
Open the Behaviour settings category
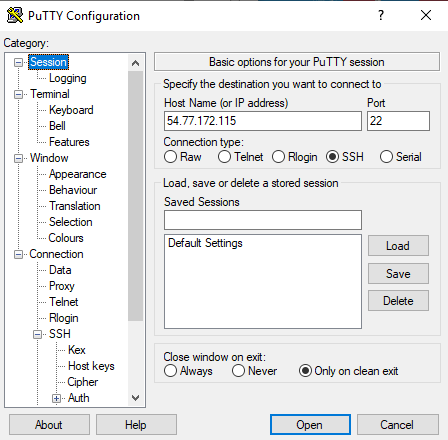(73, 190)
